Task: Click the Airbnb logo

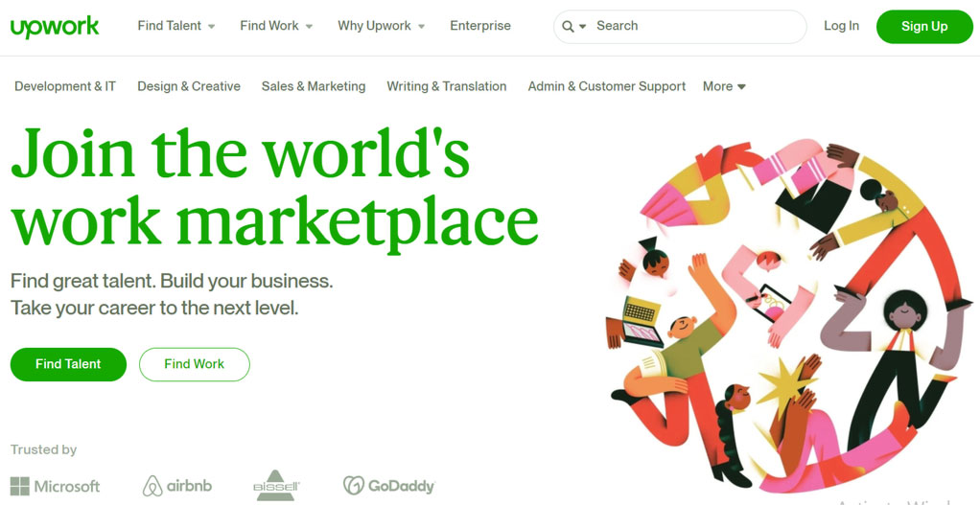Action: (177, 486)
